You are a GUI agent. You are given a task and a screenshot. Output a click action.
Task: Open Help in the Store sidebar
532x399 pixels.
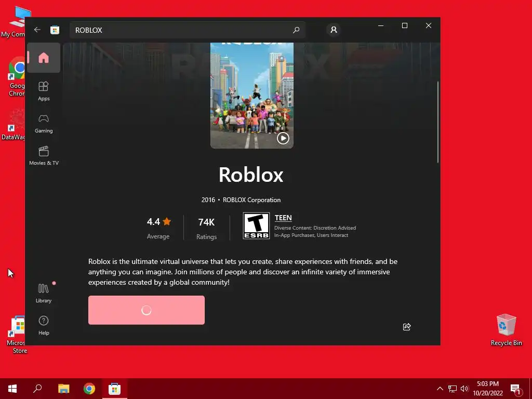coord(44,325)
